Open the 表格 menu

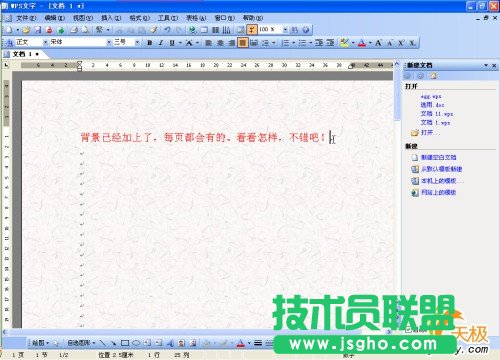196,18
